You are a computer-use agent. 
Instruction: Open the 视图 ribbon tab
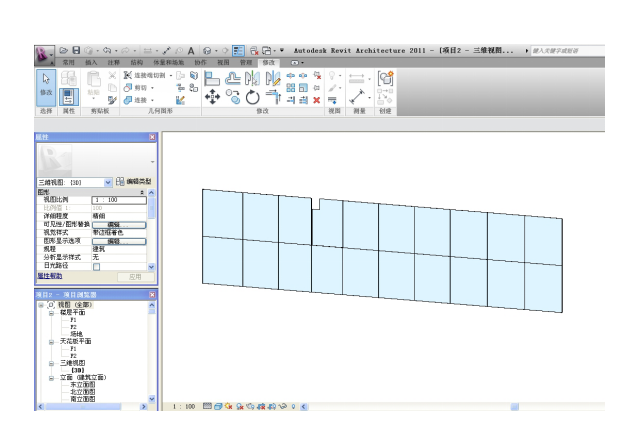click(x=223, y=62)
